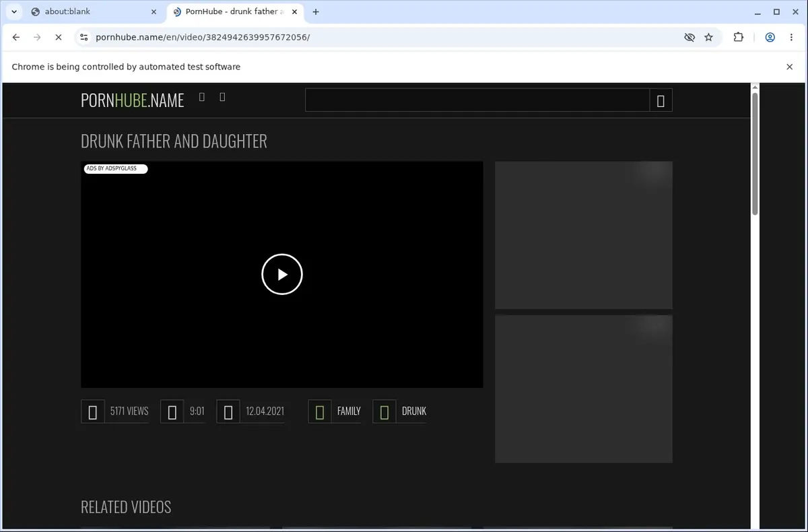Bookmark this page with the star icon
Screen dimensions: 808x532
point(708,38)
